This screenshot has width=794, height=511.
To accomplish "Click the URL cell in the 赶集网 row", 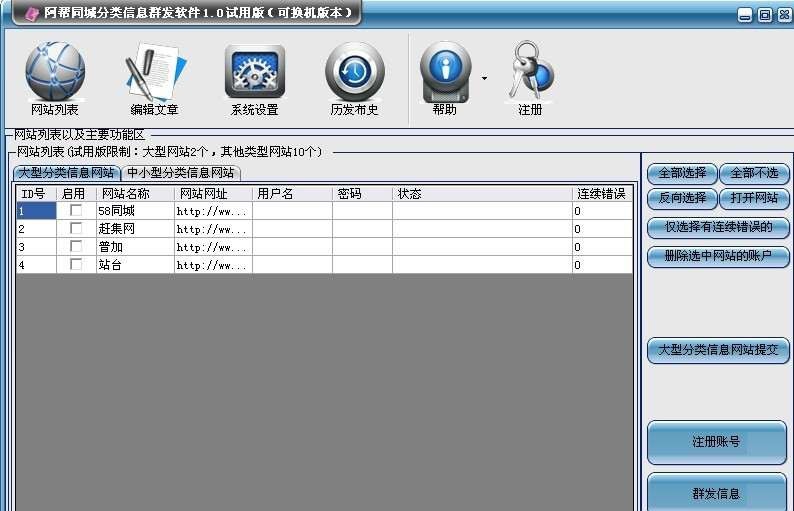I will coord(213,229).
